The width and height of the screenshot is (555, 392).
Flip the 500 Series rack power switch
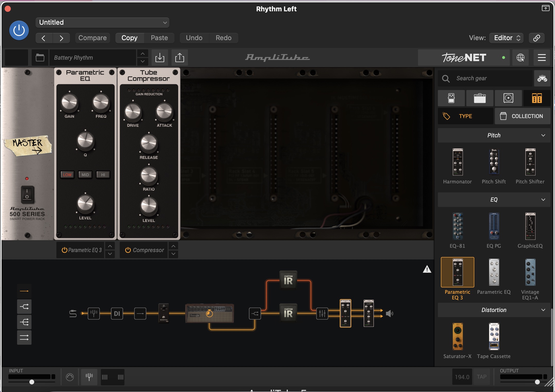click(27, 194)
